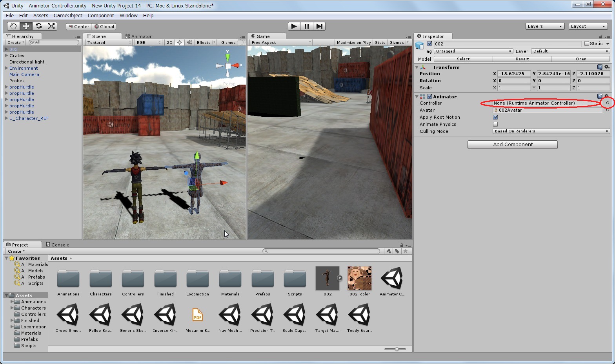This screenshot has width=615, height=364.
Task: Toggle the Static checkbox
Action: click(x=587, y=43)
